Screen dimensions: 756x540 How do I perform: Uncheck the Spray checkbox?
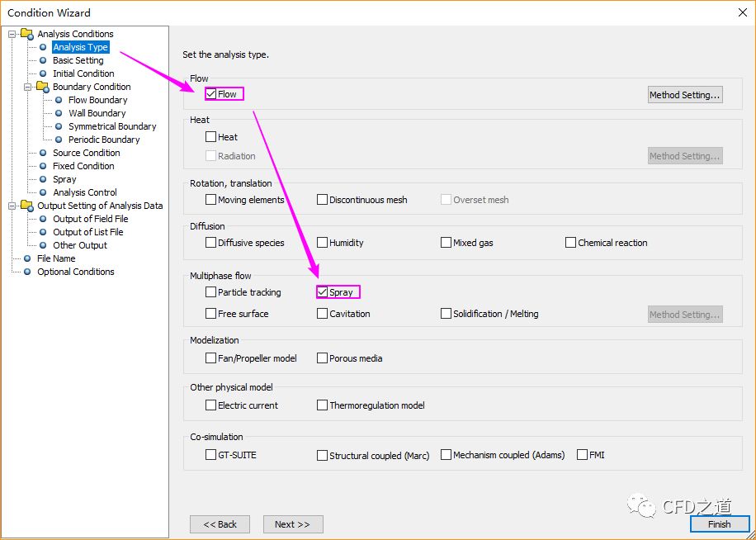pos(322,292)
